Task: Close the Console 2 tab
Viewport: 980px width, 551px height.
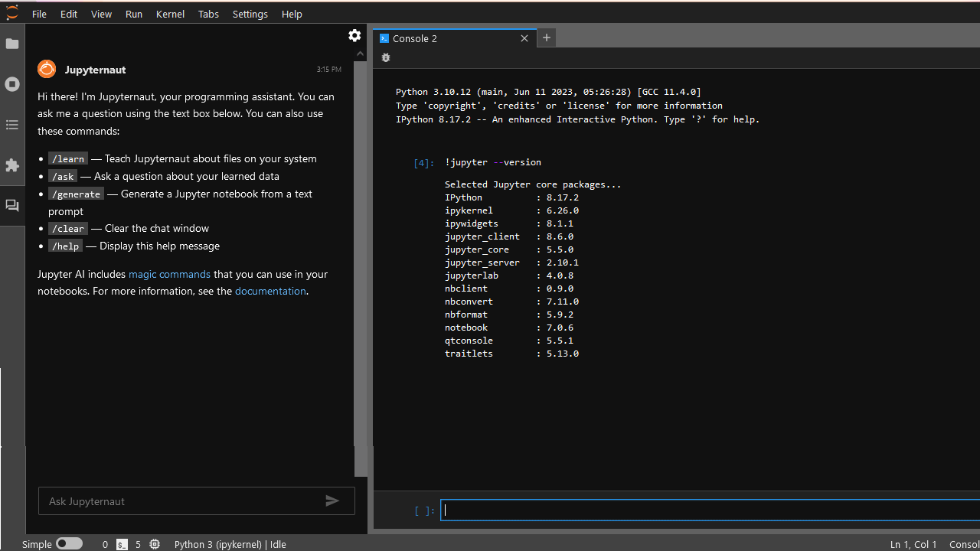Action: click(x=524, y=38)
